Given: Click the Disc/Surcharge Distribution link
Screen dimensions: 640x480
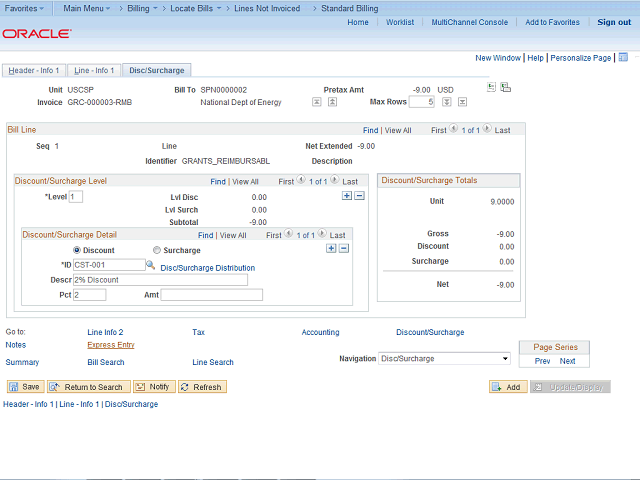Looking at the screenshot, I should coord(207,268).
